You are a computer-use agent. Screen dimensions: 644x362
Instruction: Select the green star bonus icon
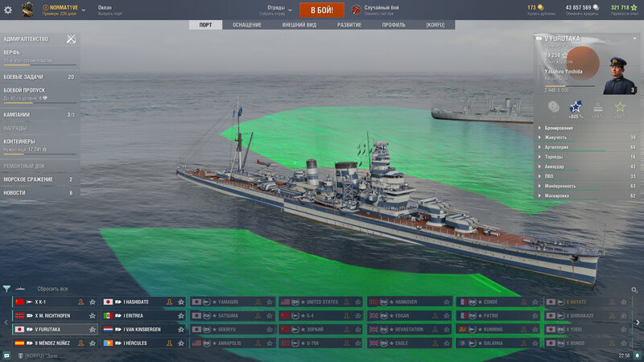point(620,107)
